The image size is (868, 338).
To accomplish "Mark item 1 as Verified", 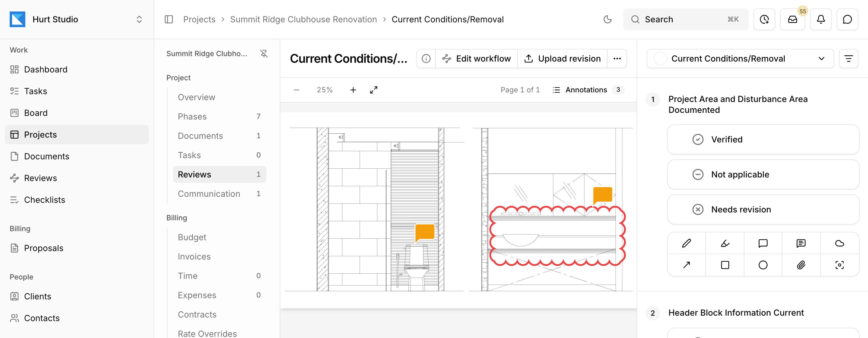I will coord(763,139).
